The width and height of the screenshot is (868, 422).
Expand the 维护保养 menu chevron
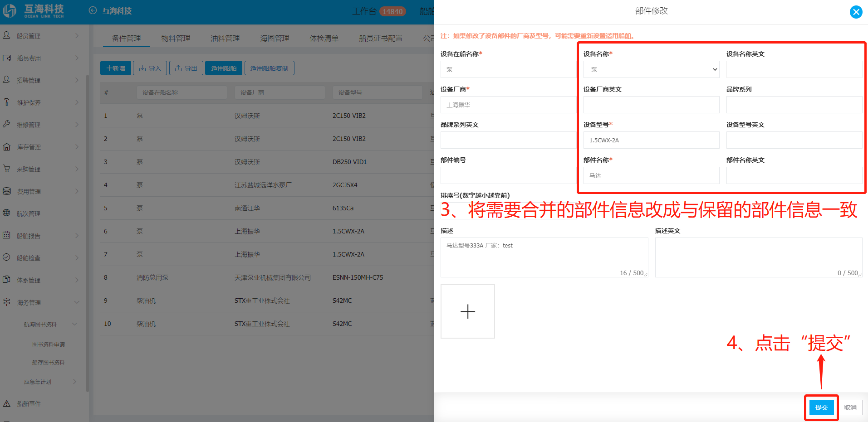point(77,102)
